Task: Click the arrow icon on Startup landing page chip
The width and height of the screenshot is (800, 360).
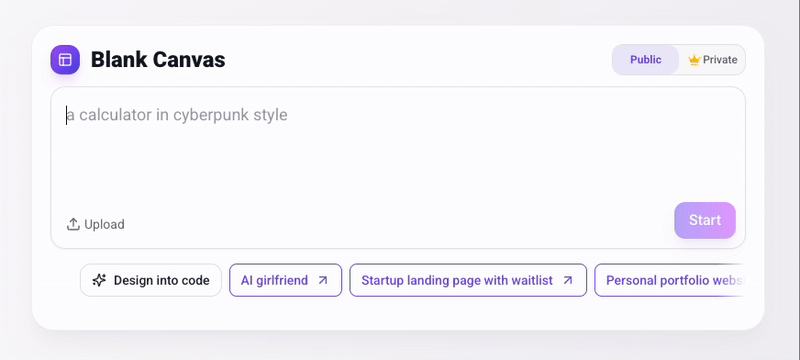Action: pos(567,280)
